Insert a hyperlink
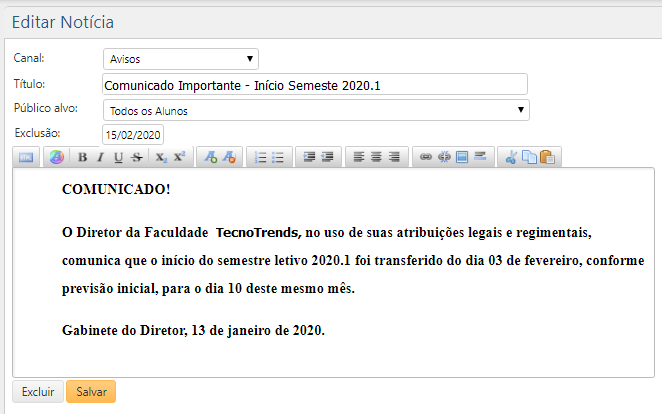Image resolution: width=662 pixels, height=414 pixels. click(x=426, y=157)
